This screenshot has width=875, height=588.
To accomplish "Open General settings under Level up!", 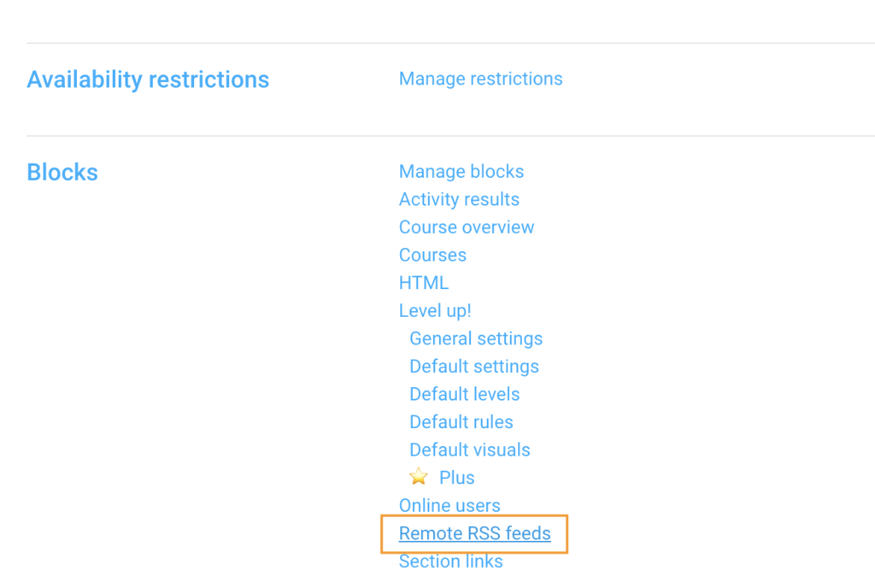I will (x=476, y=338).
